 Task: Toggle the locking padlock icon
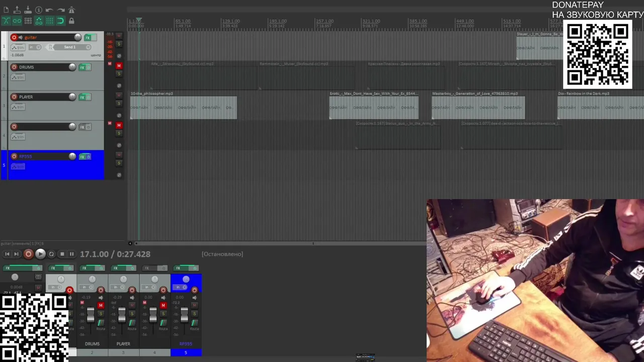71,21
